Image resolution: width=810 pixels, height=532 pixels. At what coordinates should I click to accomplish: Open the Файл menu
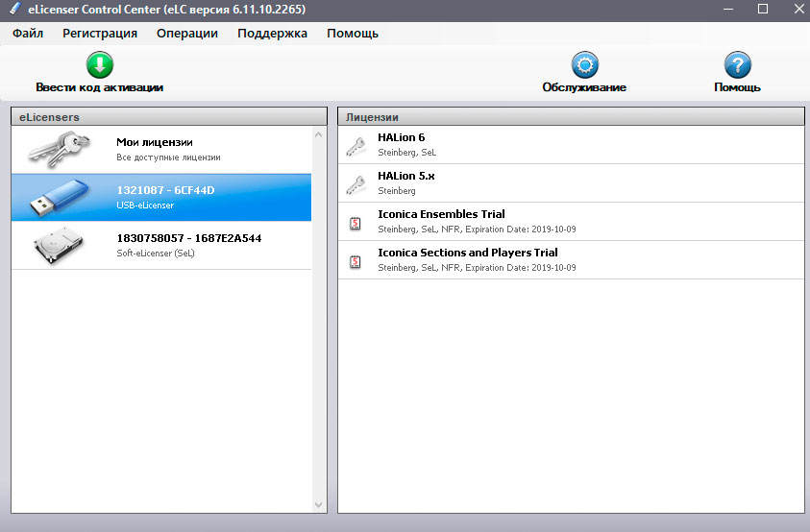click(x=28, y=34)
